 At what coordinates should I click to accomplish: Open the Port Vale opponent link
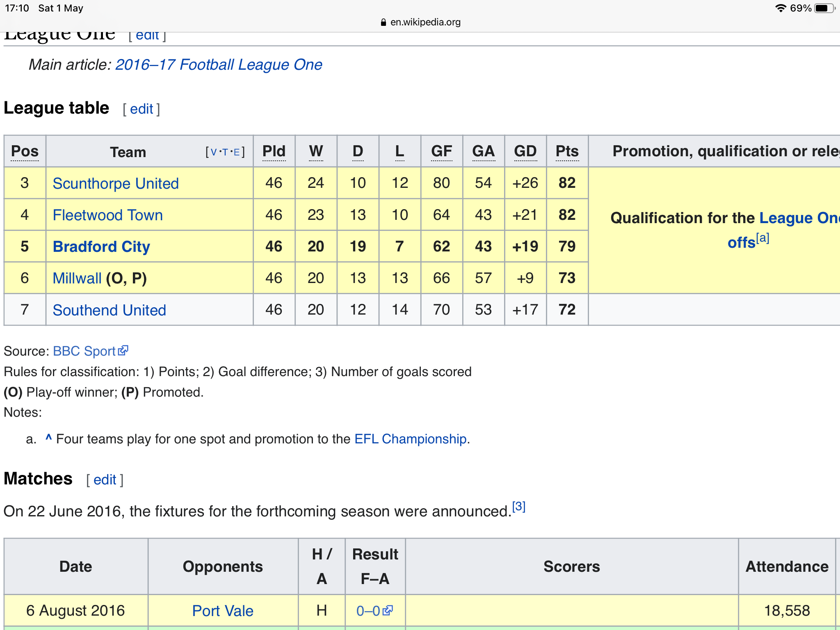pos(223,611)
